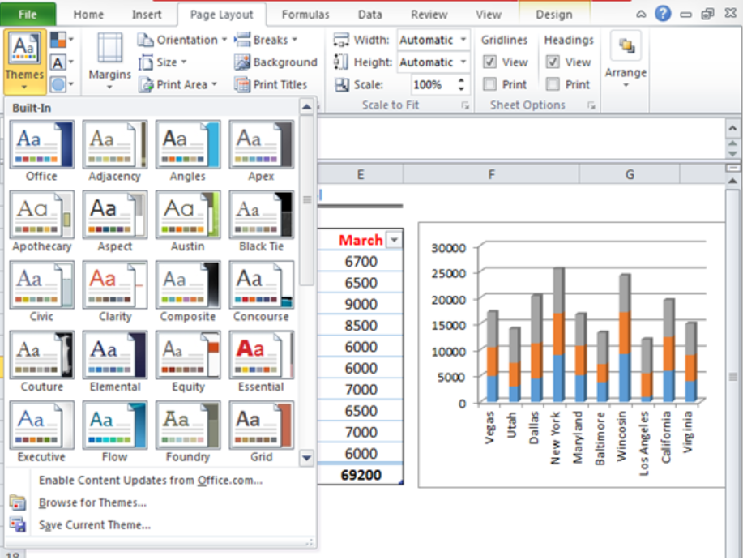Apply the Elemental theme
This screenshot has height=560, width=743.
tap(115, 361)
